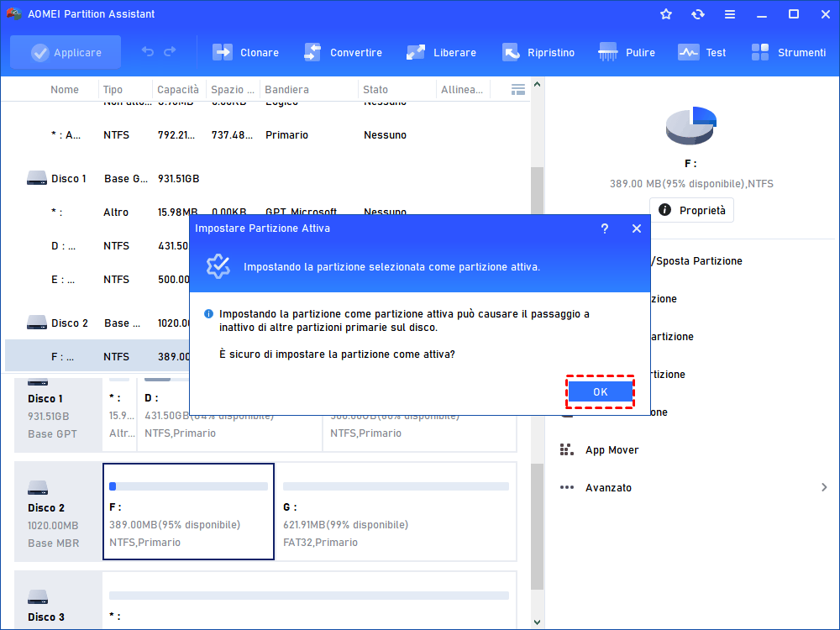
Task: Open the Liberare tool
Action: point(441,52)
